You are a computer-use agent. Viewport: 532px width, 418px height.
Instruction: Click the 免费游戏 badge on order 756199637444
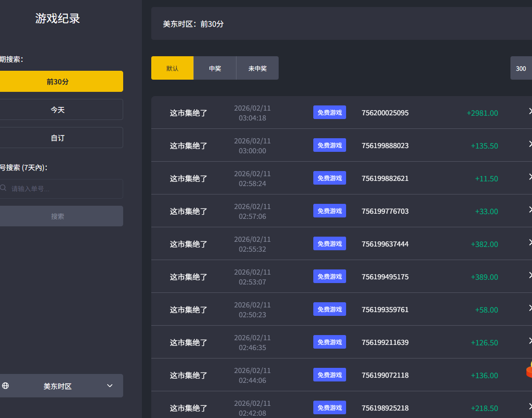point(329,244)
